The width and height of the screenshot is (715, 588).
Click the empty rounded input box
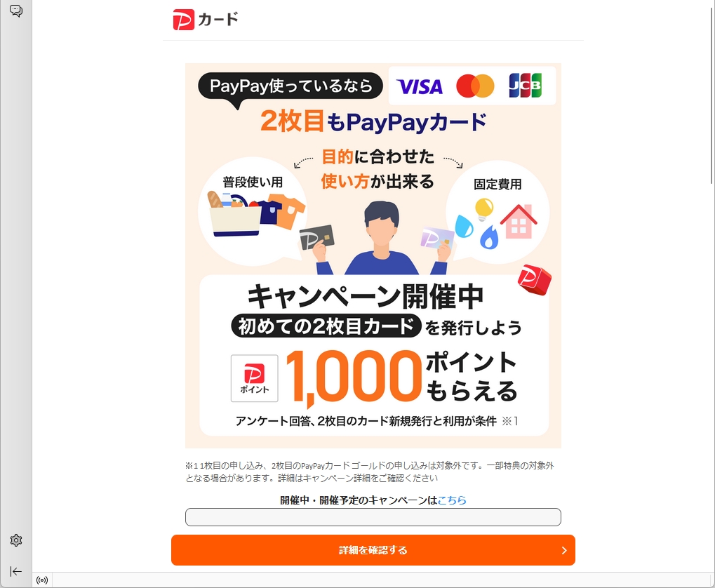point(373,517)
